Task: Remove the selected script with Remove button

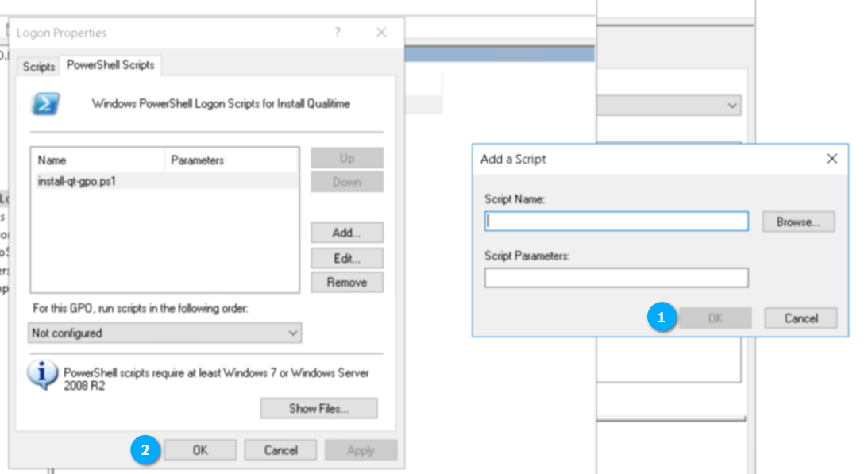Action: coord(346,283)
